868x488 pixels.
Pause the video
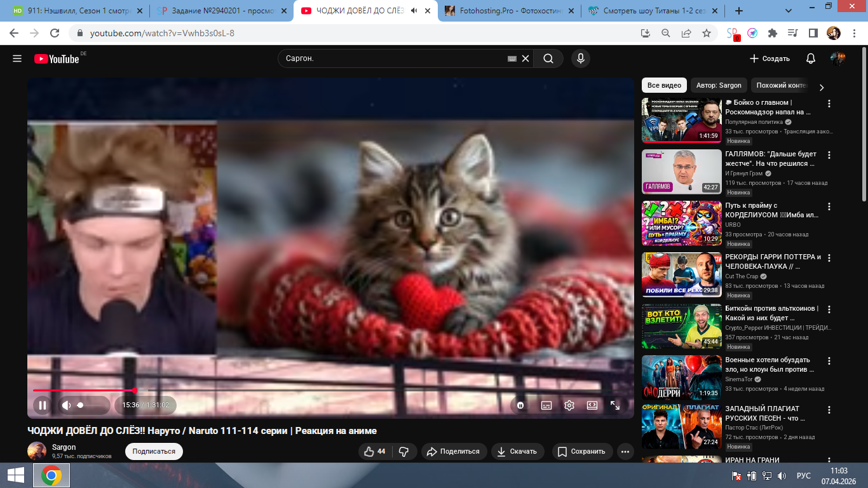[43, 405]
